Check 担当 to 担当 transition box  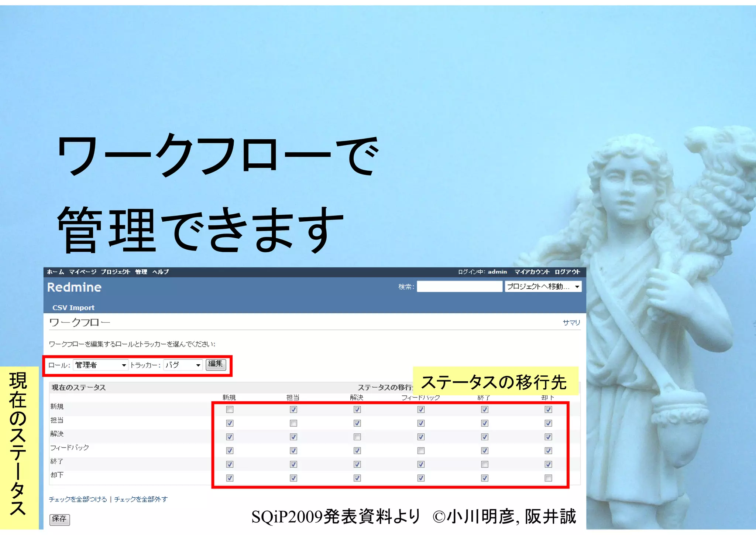(293, 423)
